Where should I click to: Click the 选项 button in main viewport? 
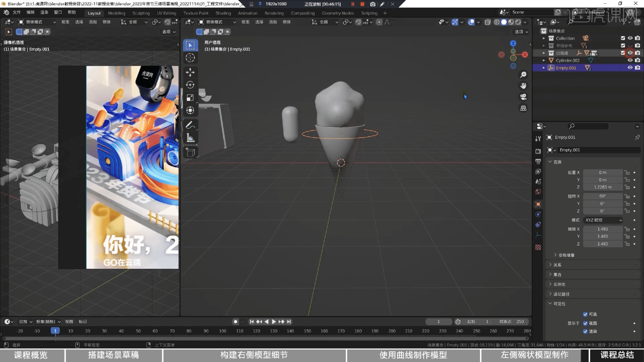522,32
